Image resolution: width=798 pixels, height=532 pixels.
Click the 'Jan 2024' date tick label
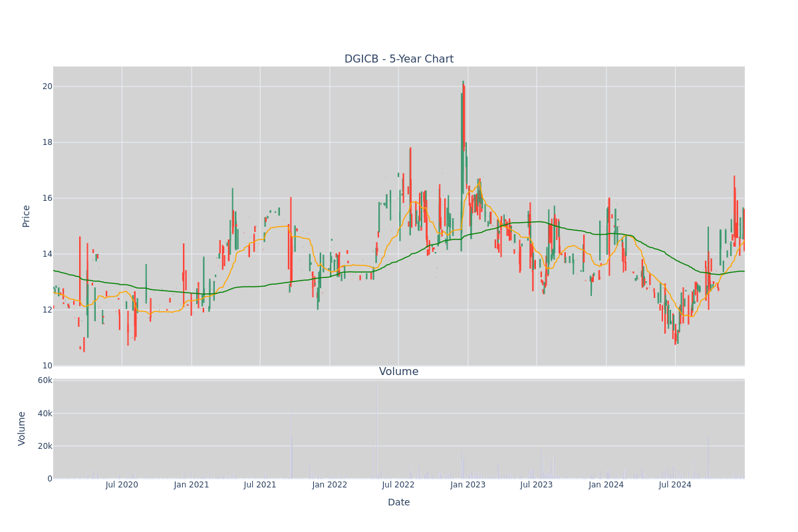point(606,485)
